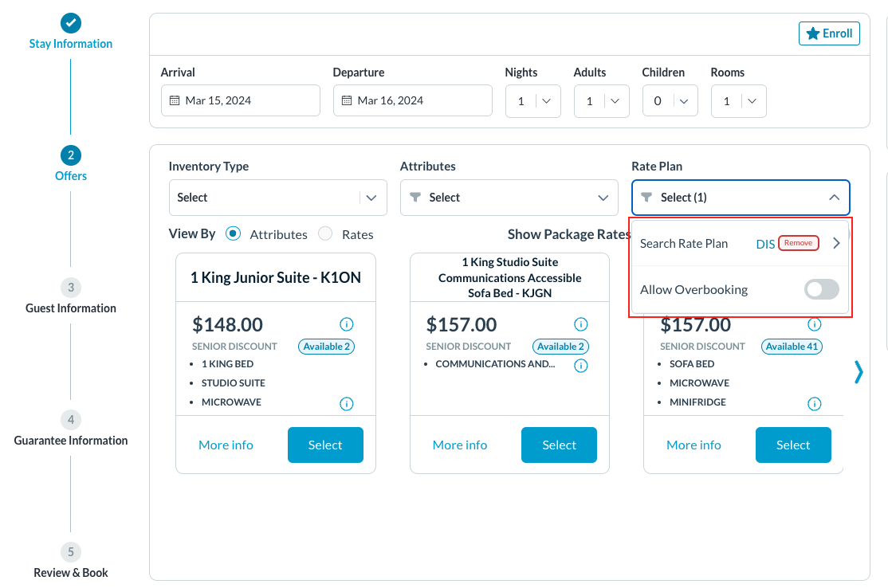The height and width of the screenshot is (588, 888).
Task: Click the Attributes filter funnel icon
Action: (415, 198)
